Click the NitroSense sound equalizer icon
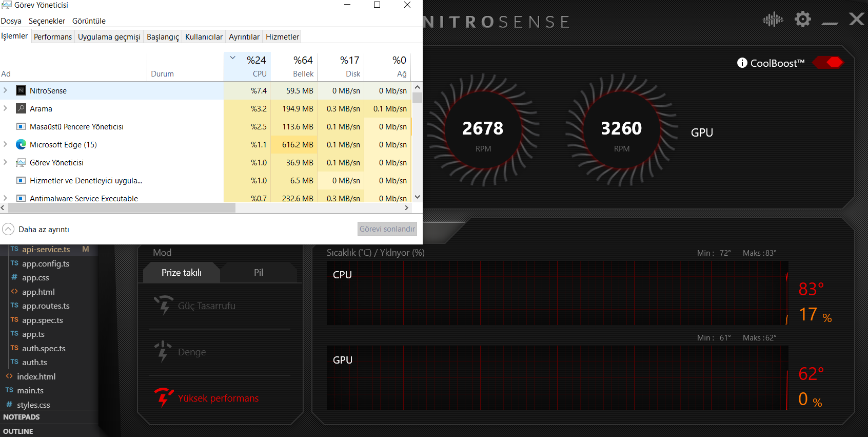The image size is (868, 437). pos(773,20)
